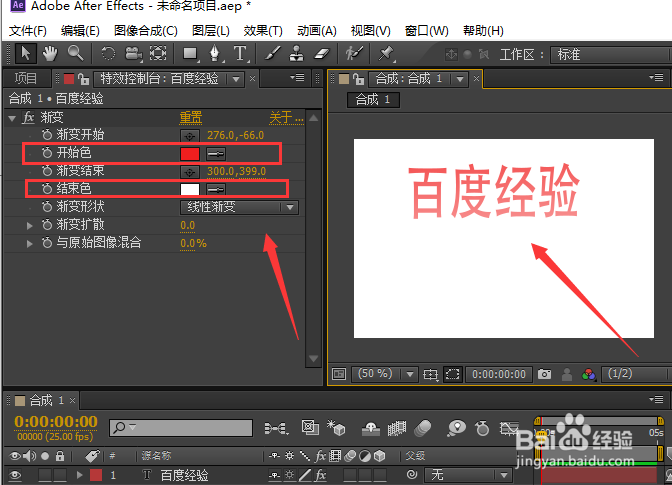This screenshot has width=672, height=485.
Task: Select the Hand tool
Action: pyautogui.click(x=50, y=54)
